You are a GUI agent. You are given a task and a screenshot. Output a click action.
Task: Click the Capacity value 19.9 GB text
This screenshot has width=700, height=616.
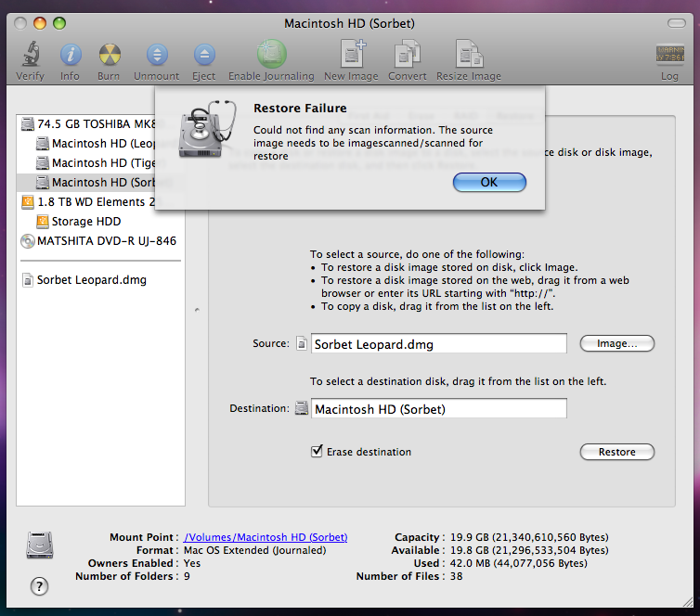point(529,537)
